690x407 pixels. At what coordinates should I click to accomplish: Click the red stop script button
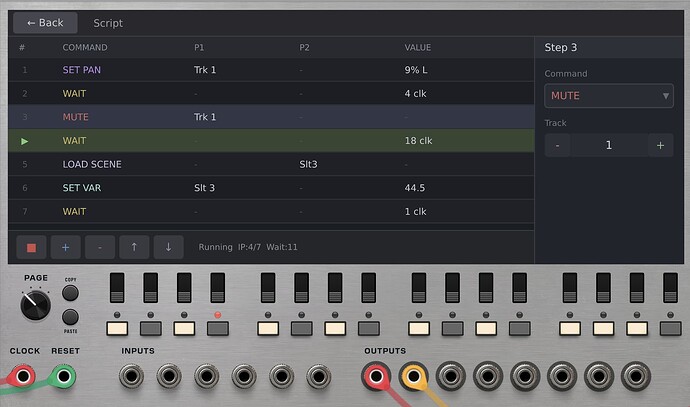(x=31, y=247)
